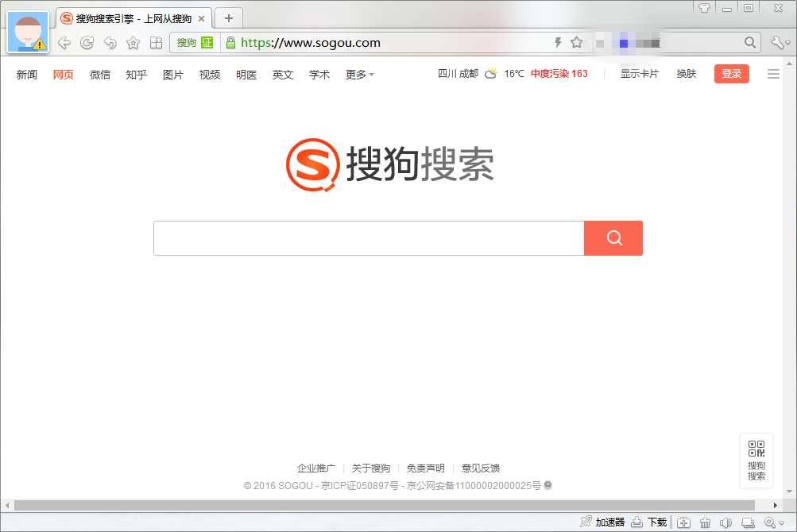This screenshot has width=797, height=532.
Task: Click the undo closed tab icon
Action: pyautogui.click(x=110, y=43)
